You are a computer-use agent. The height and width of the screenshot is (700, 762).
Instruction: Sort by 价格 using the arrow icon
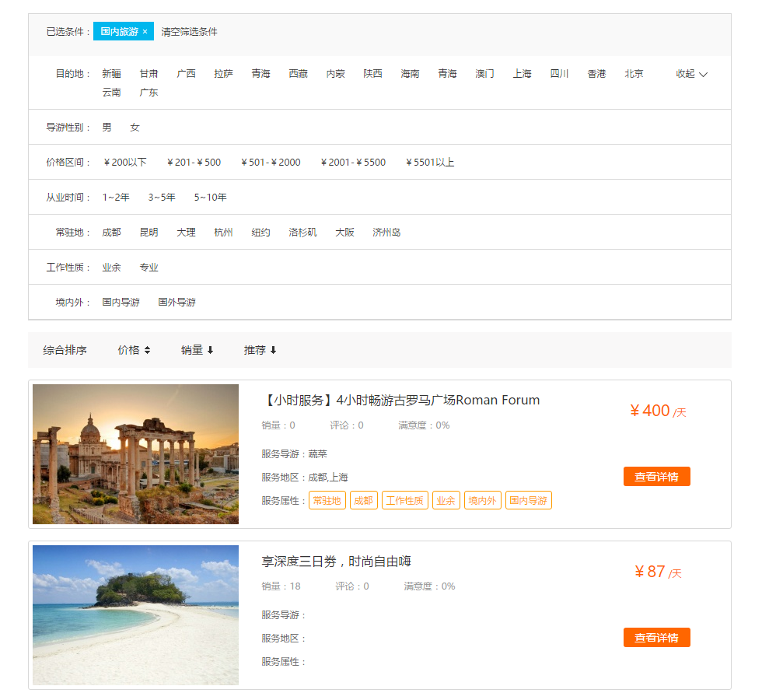[x=147, y=350]
